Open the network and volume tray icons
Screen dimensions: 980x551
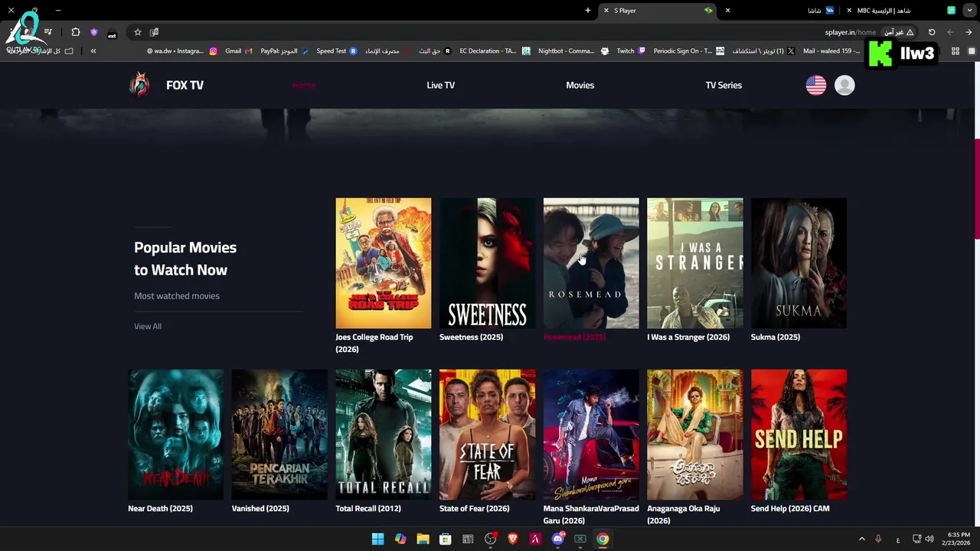922,539
